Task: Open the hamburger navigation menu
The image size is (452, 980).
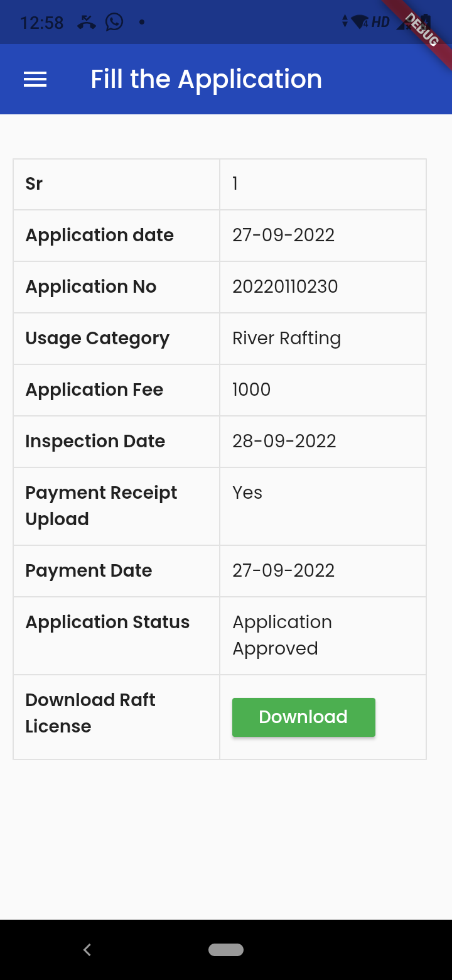Action: pyautogui.click(x=35, y=79)
